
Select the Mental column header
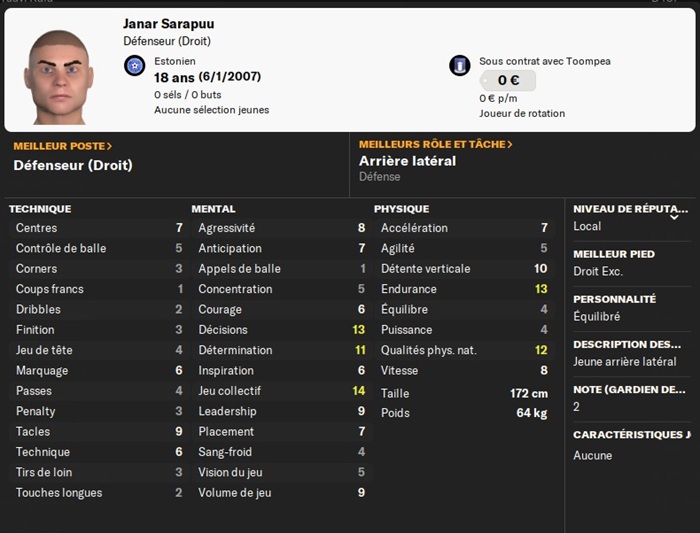point(213,209)
